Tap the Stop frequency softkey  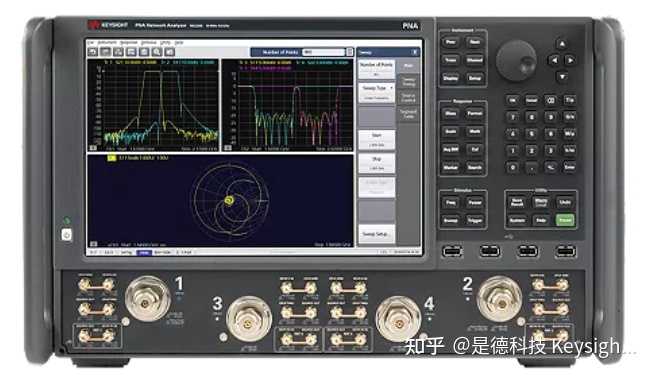coord(376,164)
